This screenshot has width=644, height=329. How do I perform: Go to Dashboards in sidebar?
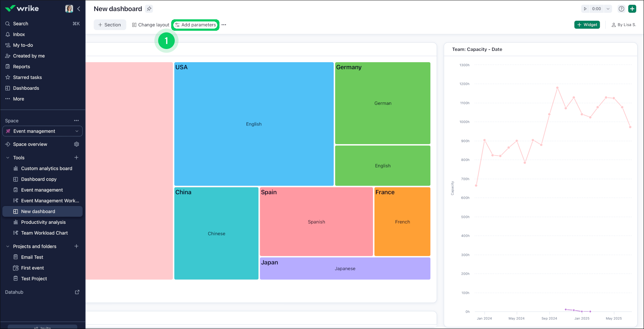point(26,88)
